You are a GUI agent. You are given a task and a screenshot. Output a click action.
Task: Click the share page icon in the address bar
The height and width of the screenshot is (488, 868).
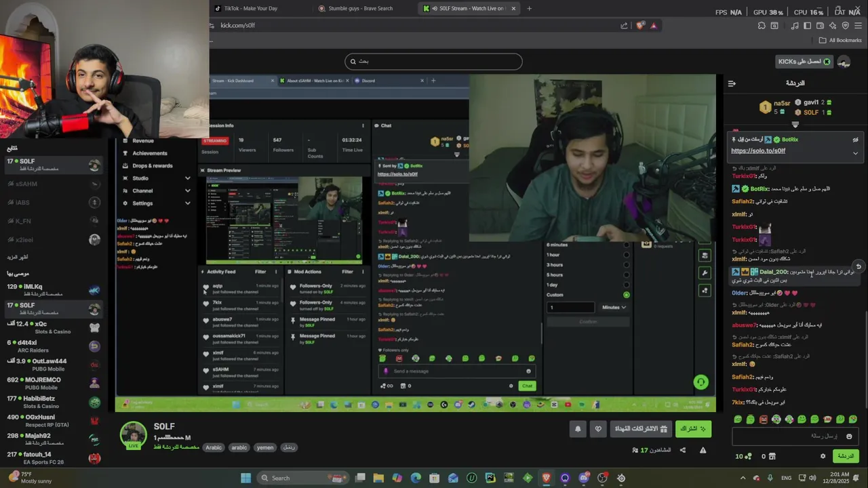coord(624,26)
